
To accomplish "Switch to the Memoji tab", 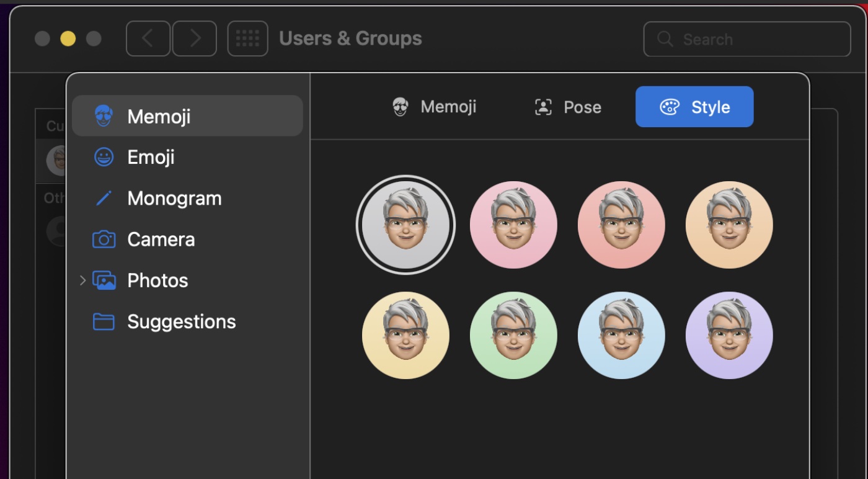I will pos(435,107).
